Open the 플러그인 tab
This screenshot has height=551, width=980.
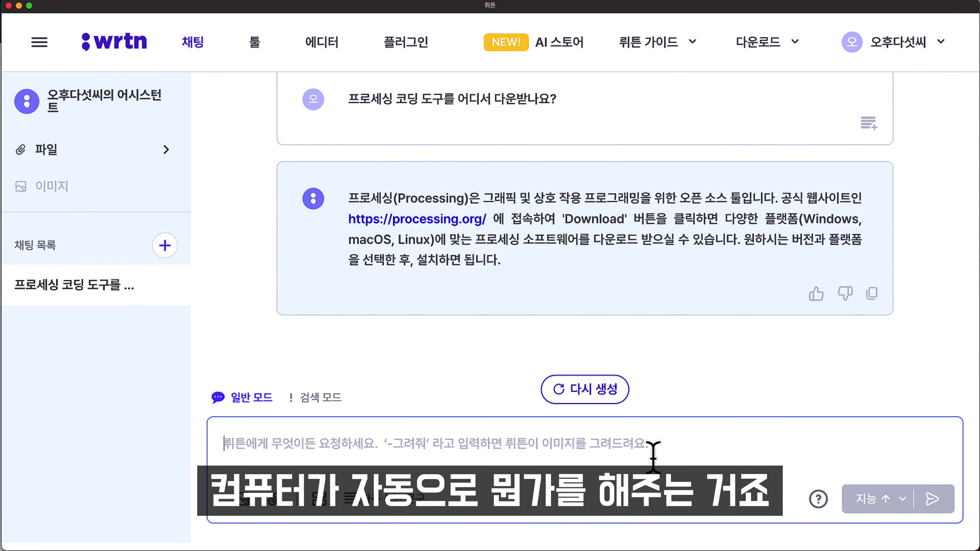406,42
